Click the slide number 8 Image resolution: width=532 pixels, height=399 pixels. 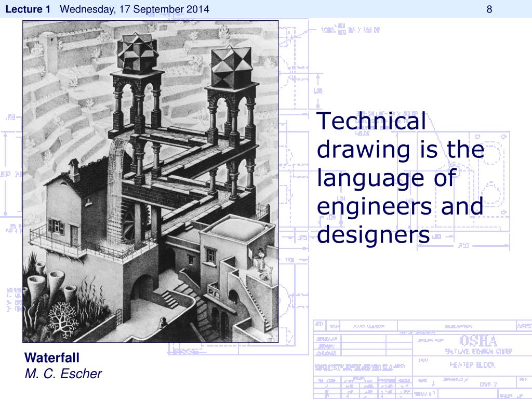[x=489, y=9]
